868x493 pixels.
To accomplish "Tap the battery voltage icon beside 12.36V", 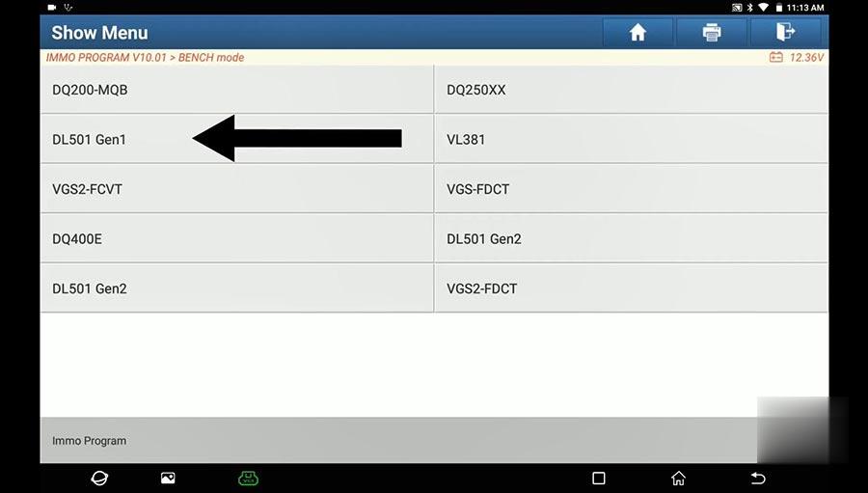I will (776, 57).
